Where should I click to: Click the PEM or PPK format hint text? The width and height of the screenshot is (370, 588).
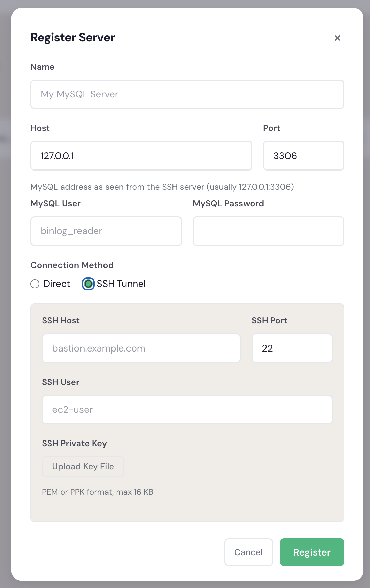[98, 492]
